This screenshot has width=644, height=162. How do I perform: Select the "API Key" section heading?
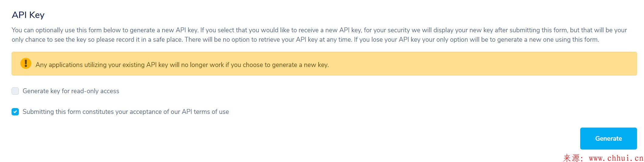(28, 15)
